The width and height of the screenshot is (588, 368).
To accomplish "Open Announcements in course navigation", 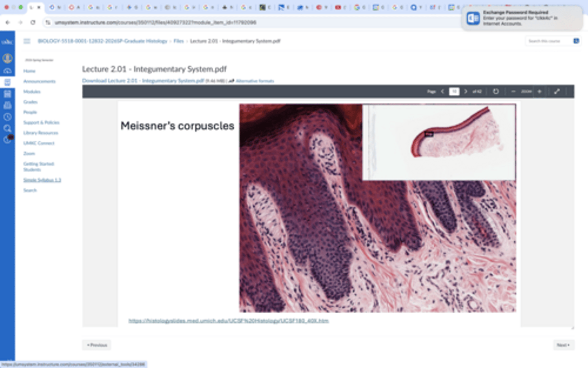I will click(x=39, y=81).
